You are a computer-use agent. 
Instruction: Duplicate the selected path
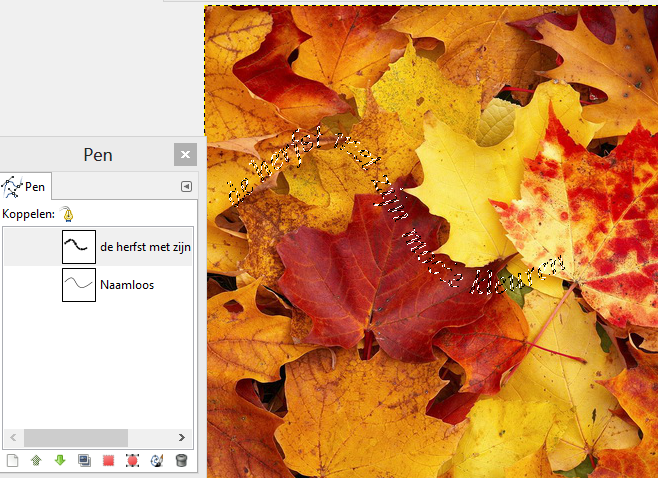tap(85, 461)
